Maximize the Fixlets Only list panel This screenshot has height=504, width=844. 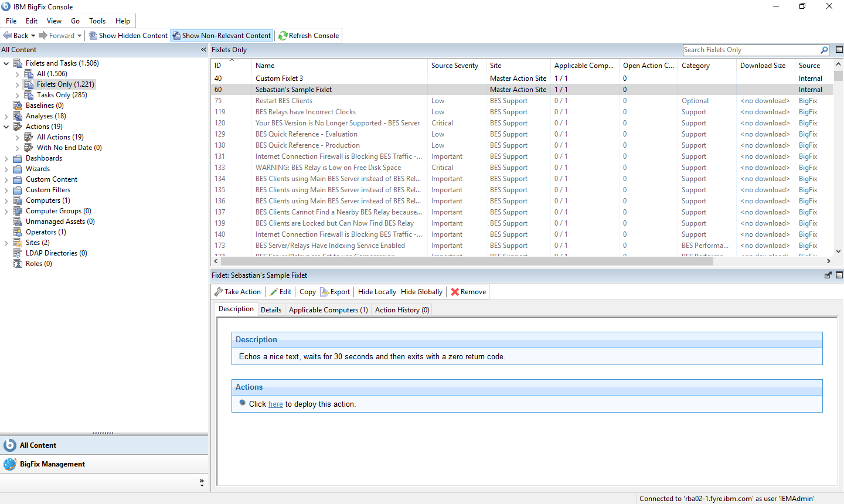[x=839, y=50]
